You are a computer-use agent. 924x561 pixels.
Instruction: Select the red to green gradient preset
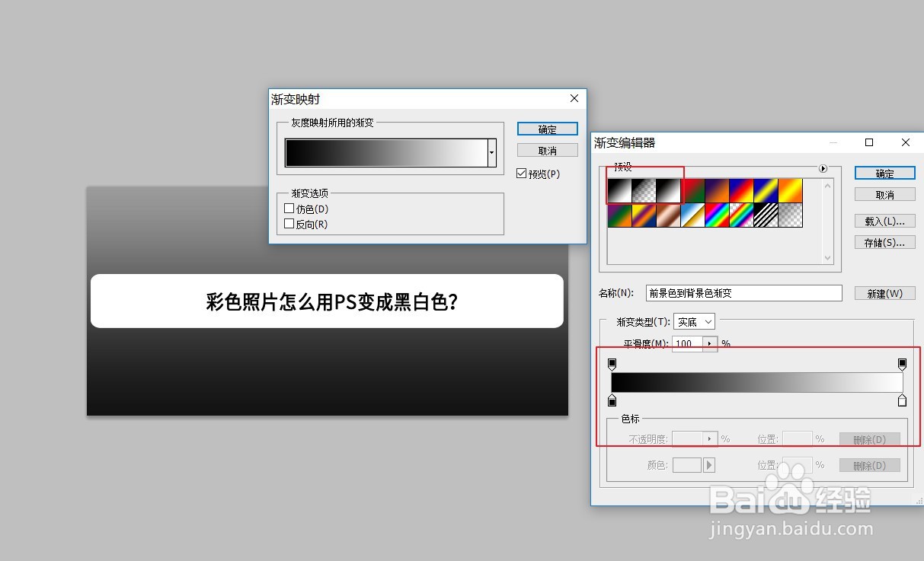[x=692, y=190]
